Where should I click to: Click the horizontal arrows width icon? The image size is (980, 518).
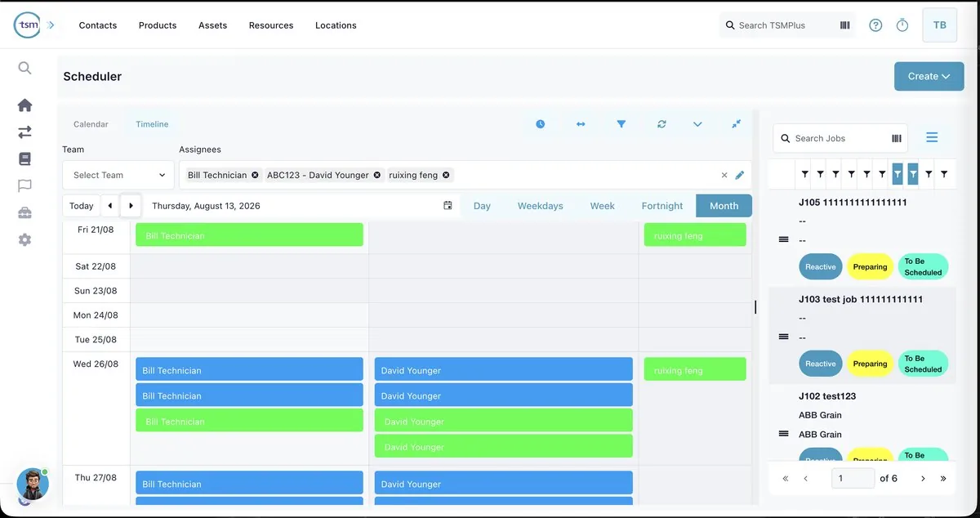pyautogui.click(x=581, y=124)
